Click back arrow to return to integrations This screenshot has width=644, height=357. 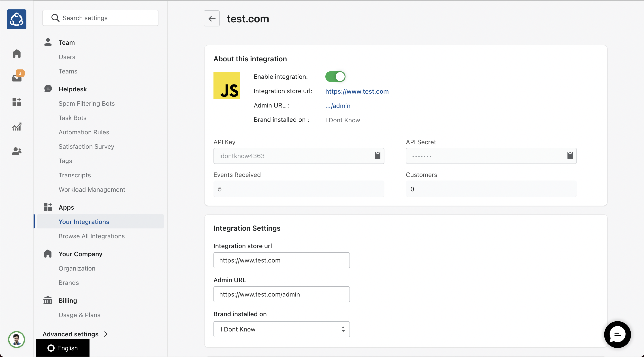point(212,18)
